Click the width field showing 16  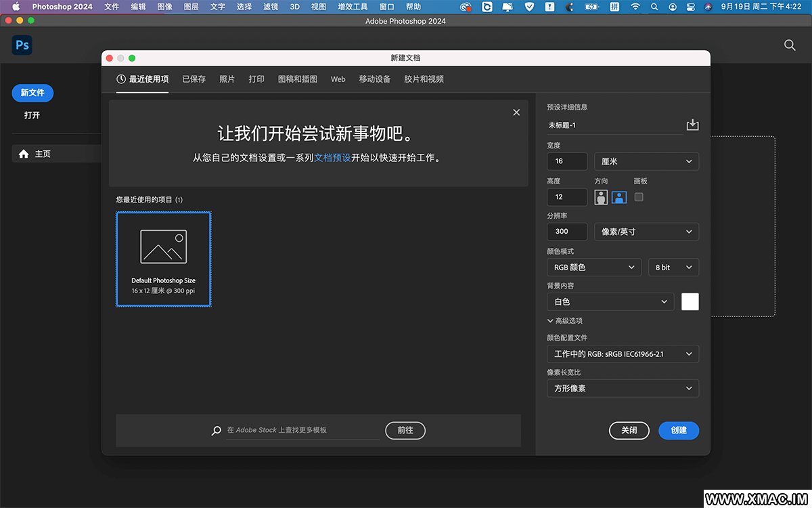point(567,161)
